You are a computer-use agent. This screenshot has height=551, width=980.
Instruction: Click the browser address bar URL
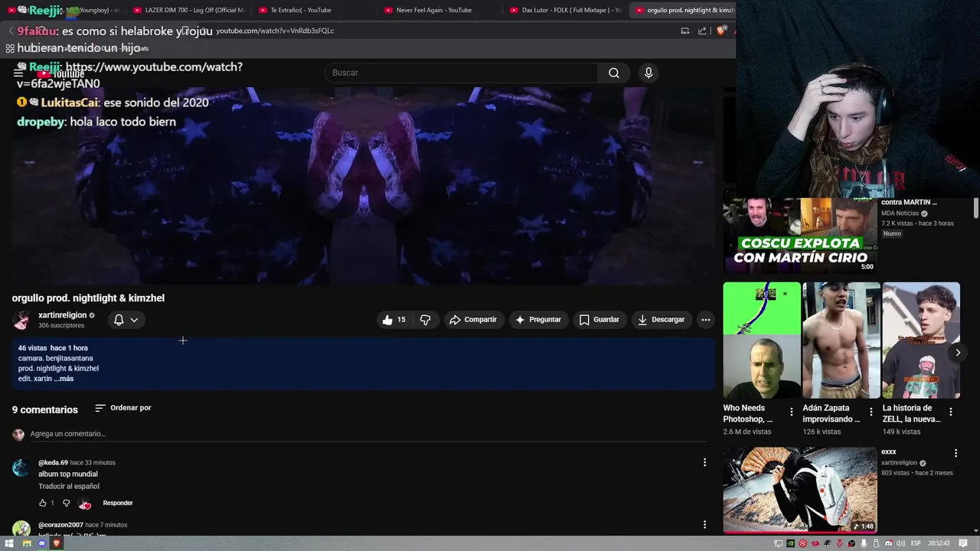275,31
